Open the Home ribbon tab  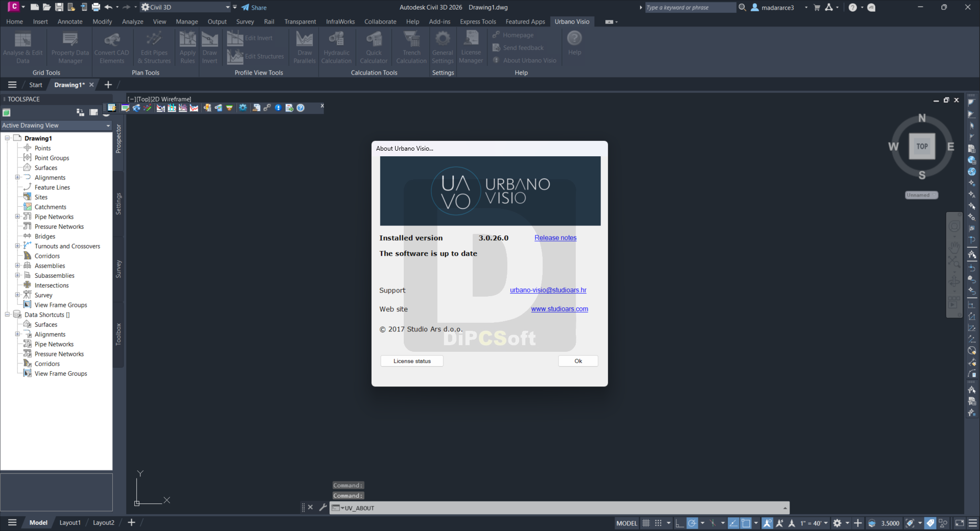click(x=14, y=21)
